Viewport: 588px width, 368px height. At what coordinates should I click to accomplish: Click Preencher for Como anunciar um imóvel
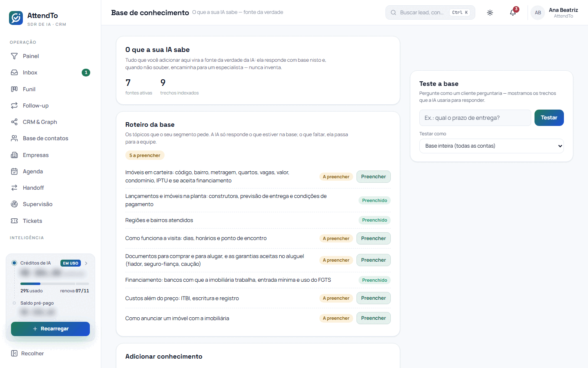(x=373, y=318)
